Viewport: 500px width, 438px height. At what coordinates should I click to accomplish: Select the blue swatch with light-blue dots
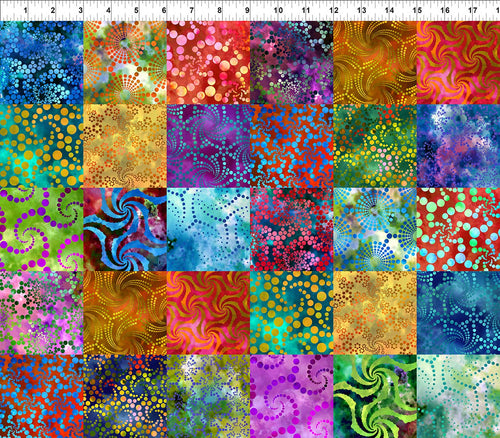point(42,63)
